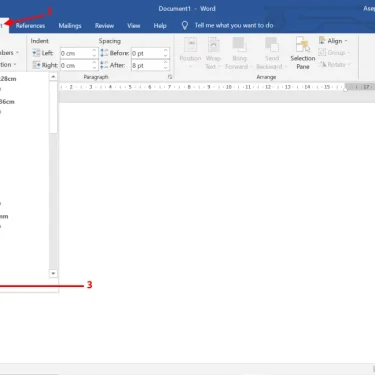The width and height of the screenshot is (375, 375).
Task: Click the Indent Left icon
Action: coord(36,53)
